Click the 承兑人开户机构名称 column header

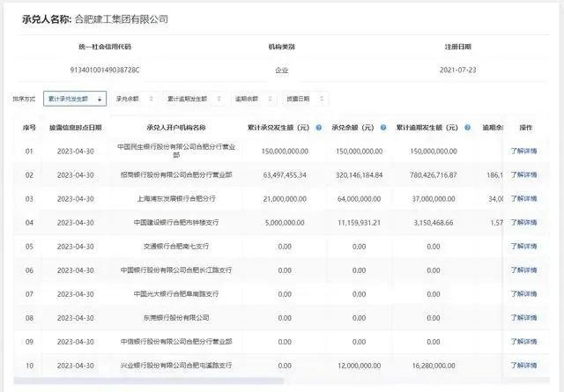pyautogui.click(x=176, y=128)
